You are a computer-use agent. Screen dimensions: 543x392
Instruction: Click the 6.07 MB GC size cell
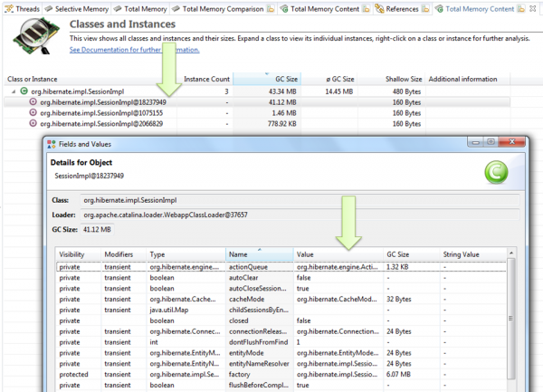pyautogui.click(x=398, y=374)
